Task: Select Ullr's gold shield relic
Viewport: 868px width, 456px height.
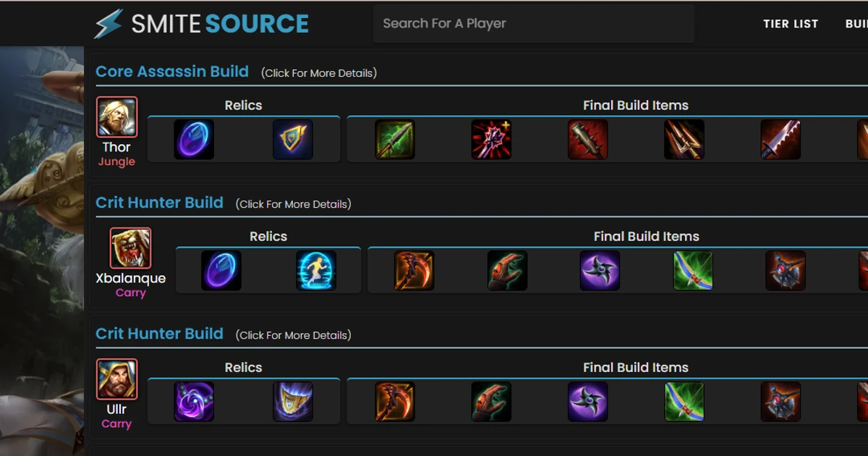Action: click(x=294, y=401)
